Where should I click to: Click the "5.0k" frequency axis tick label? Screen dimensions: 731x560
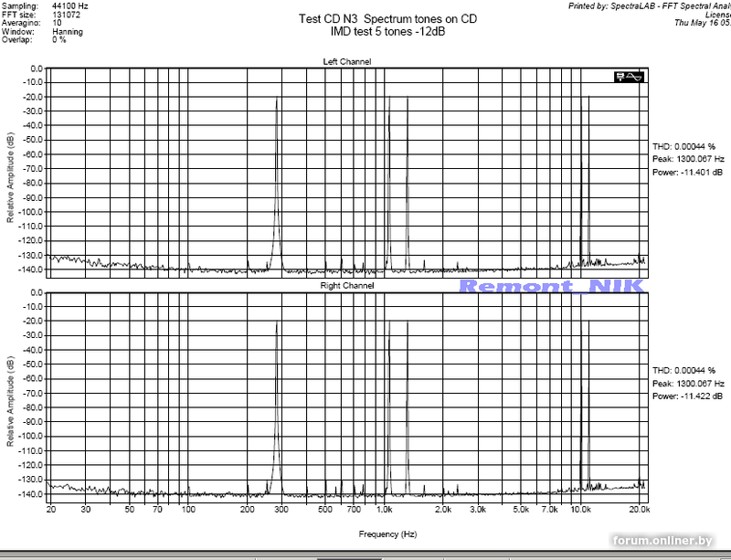(x=521, y=510)
